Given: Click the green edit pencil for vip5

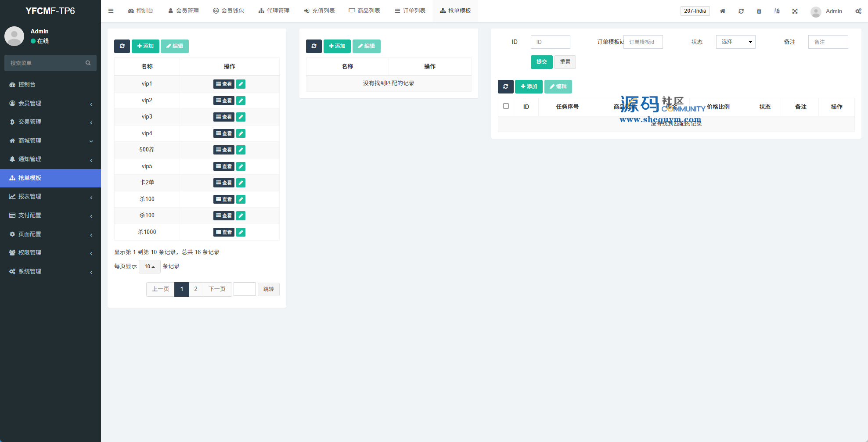Looking at the screenshot, I should pos(241,166).
